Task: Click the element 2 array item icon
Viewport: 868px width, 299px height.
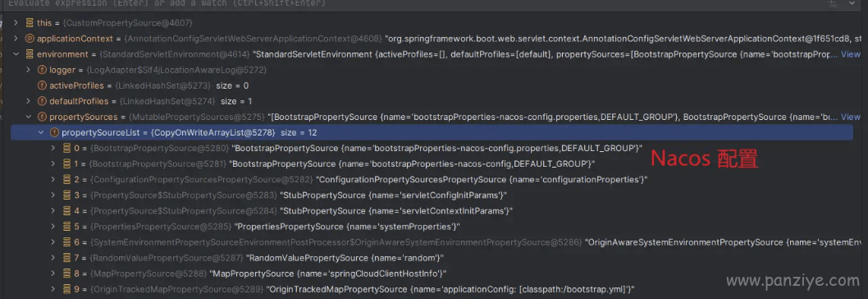Action: [x=67, y=180]
